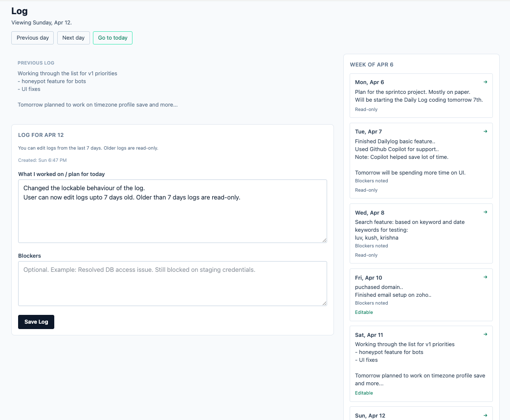This screenshot has width=510, height=420.
Task: Open the Mon, Apr 6 log via its arrow icon
Action: pyautogui.click(x=485, y=82)
